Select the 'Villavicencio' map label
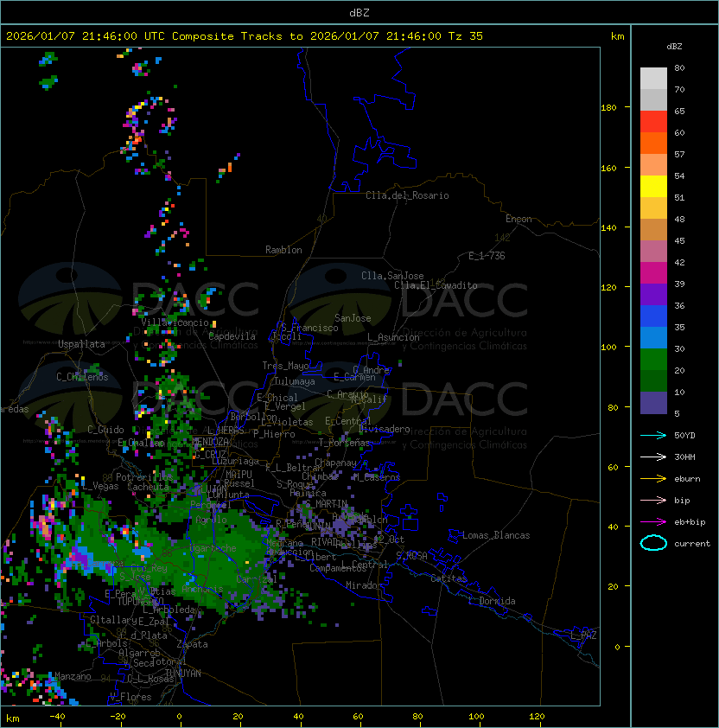The image size is (719, 728). coord(175,322)
